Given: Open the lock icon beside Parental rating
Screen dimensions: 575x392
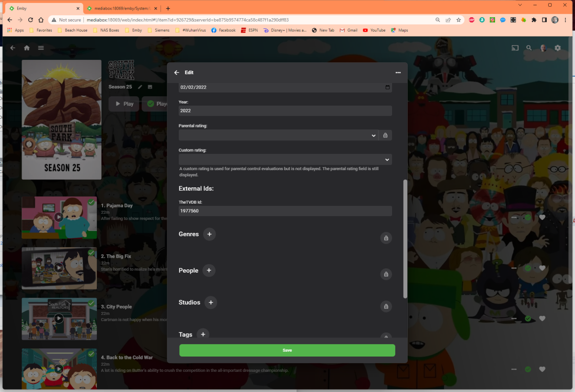Looking at the screenshot, I should point(385,135).
